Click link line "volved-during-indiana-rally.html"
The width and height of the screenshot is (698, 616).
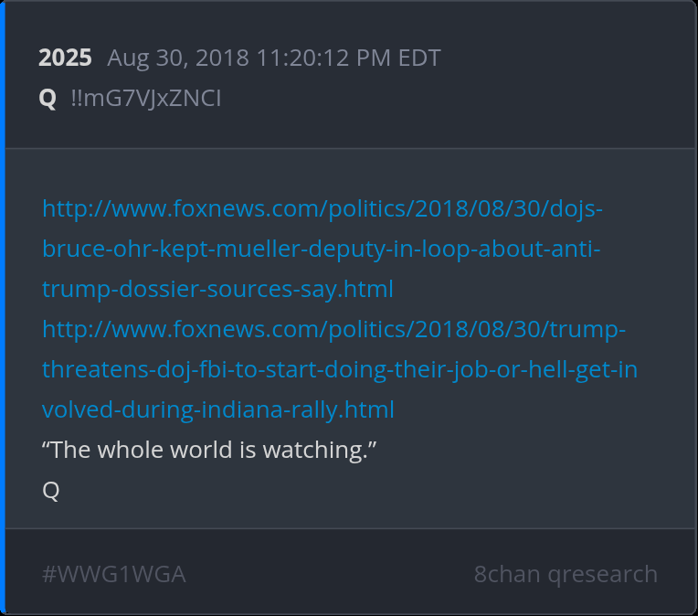point(218,409)
